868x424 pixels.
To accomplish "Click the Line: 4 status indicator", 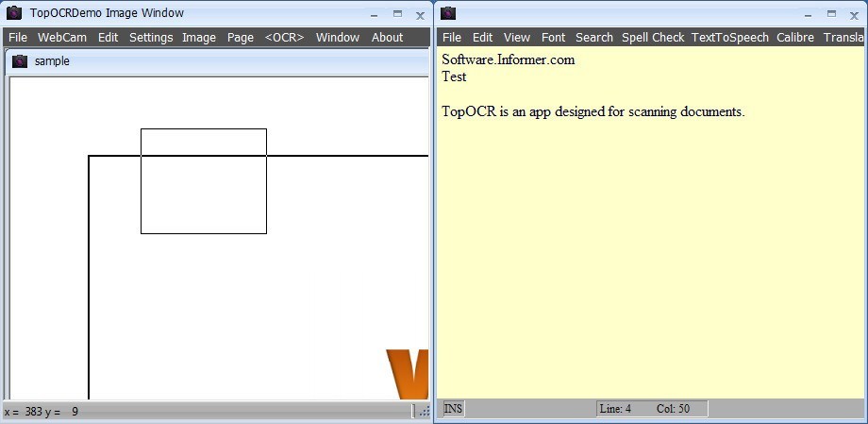I will point(615,409).
